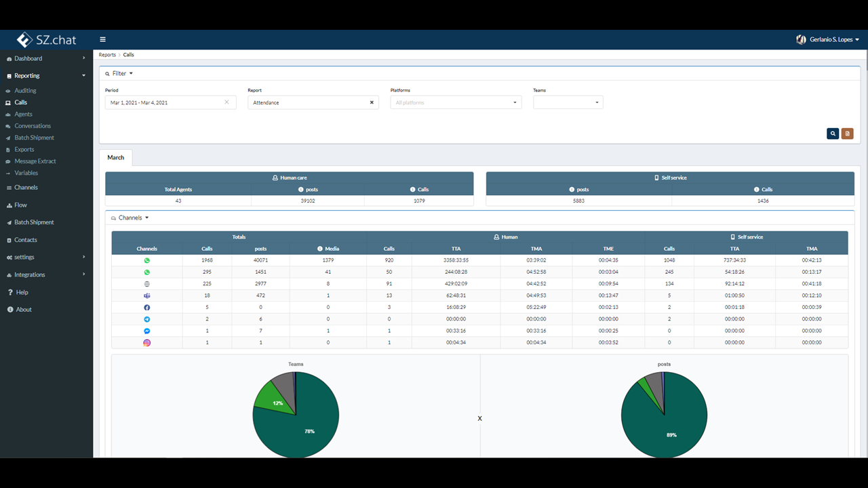Remove the Attendance report selection
868x488 pixels.
pyautogui.click(x=372, y=102)
